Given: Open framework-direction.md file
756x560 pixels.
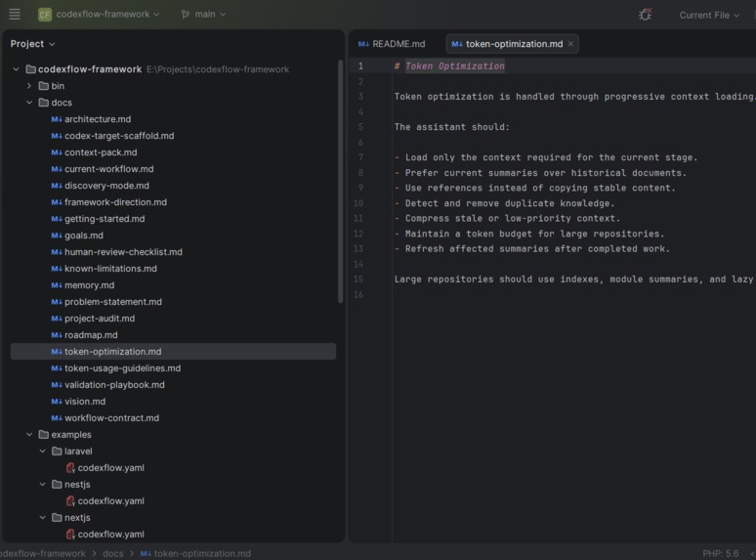Looking at the screenshot, I should coord(115,202).
